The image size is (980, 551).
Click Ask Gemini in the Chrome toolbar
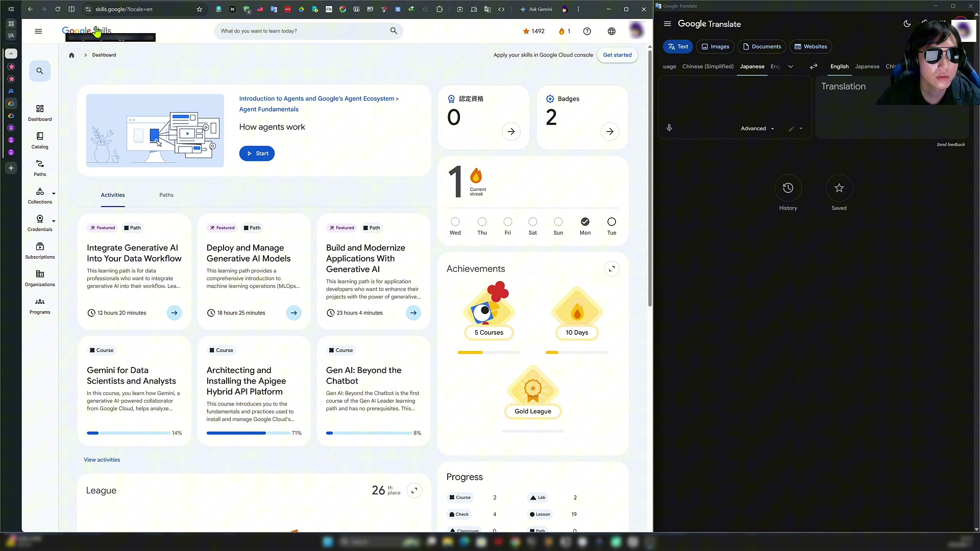coord(536,9)
